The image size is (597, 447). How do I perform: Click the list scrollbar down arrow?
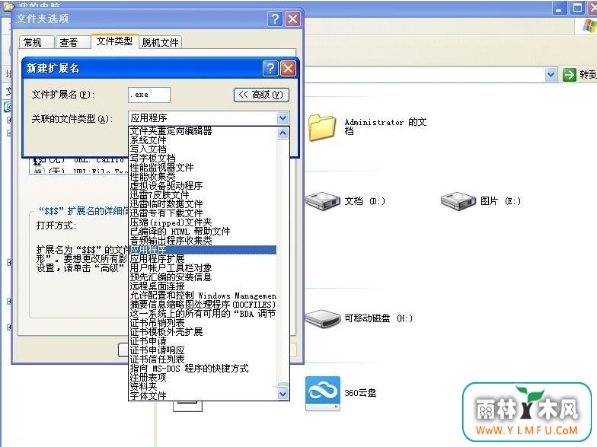pos(283,394)
